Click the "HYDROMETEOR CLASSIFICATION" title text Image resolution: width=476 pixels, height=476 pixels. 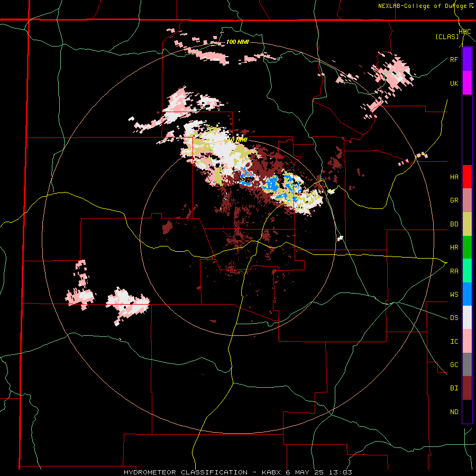(186, 472)
